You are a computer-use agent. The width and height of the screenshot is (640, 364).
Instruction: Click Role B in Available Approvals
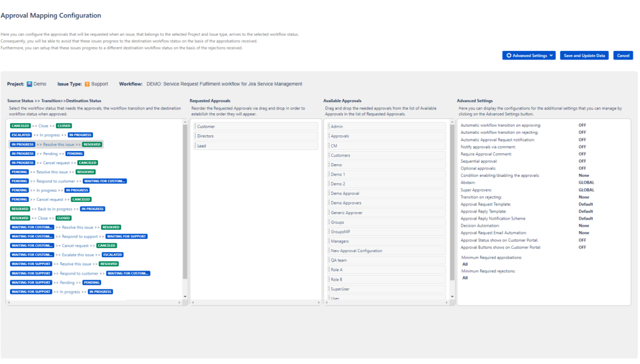click(386, 280)
